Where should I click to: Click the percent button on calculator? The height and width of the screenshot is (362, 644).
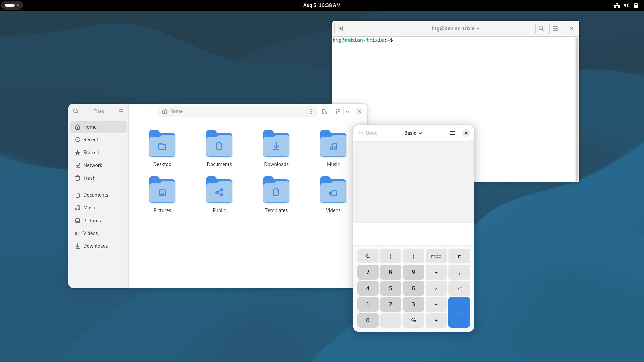click(413, 320)
